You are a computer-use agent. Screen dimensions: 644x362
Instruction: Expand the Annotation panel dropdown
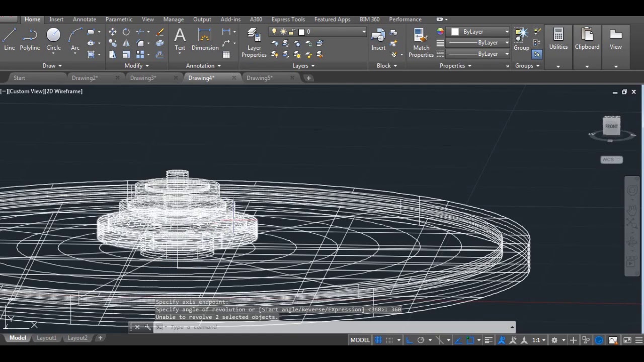pyautogui.click(x=203, y=66)
